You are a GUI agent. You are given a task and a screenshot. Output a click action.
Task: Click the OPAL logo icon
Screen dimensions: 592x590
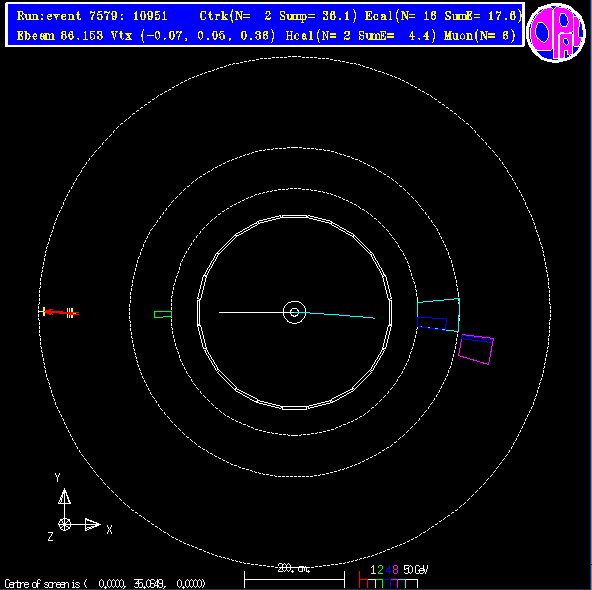556,32
